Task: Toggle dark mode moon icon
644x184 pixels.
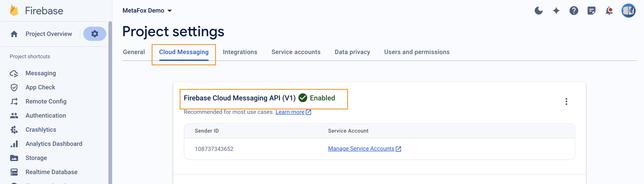Action: (x=538, y=11)
